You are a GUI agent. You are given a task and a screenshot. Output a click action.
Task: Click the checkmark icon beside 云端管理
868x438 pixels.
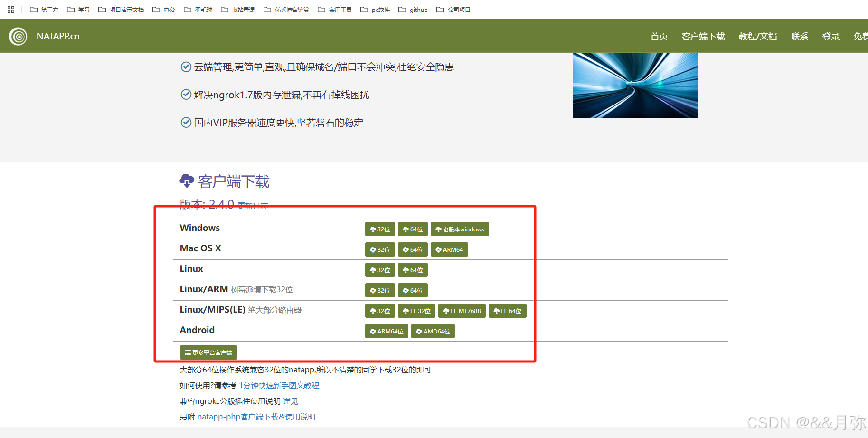[186, 67]
